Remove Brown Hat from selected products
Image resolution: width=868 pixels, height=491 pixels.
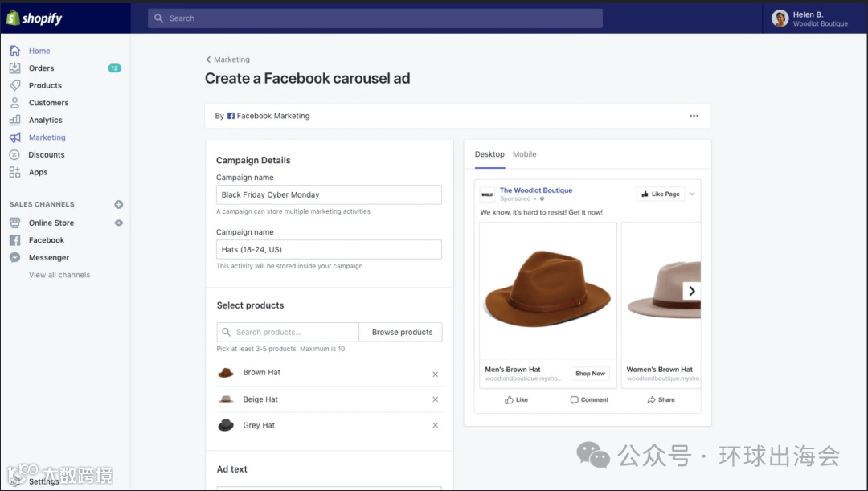click(x=435, y=374)
